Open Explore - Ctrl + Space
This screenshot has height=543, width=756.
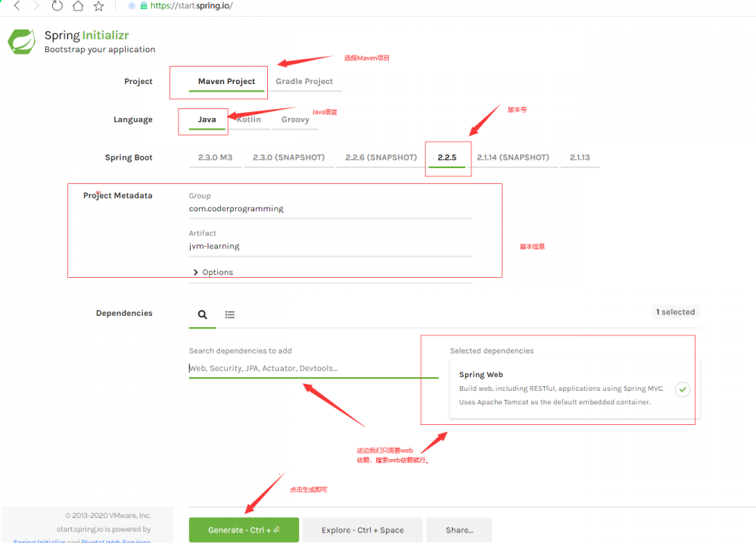click(362, 530)
